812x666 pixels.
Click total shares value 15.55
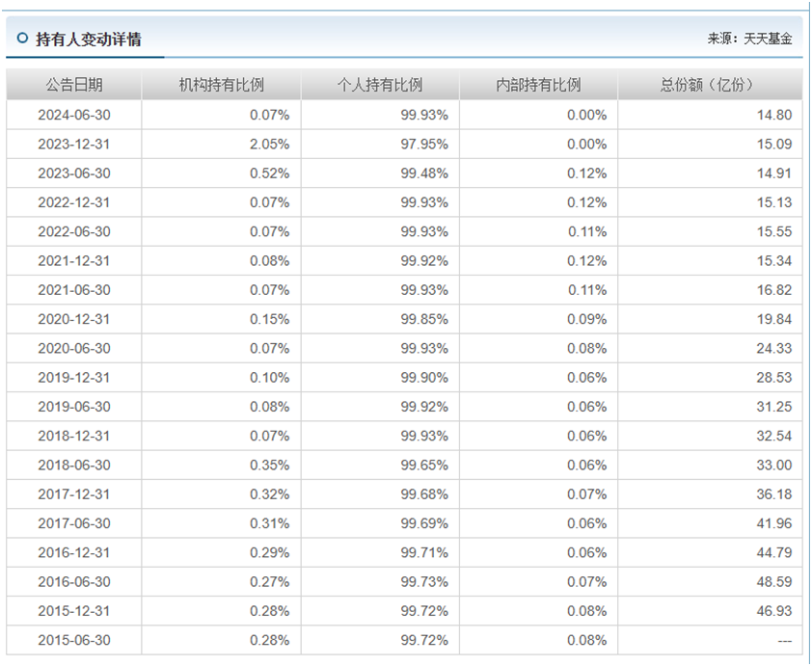774,231
